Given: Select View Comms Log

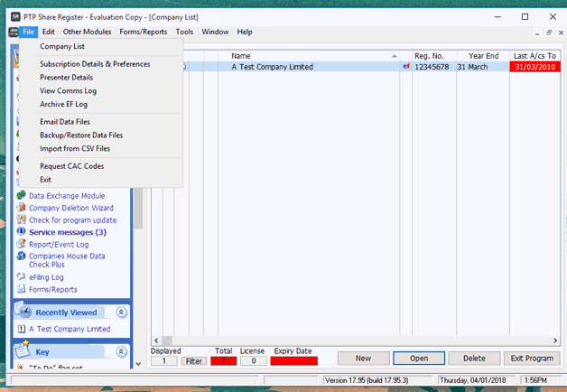Looking at the screenshot, I should click(x=68, y=90).
